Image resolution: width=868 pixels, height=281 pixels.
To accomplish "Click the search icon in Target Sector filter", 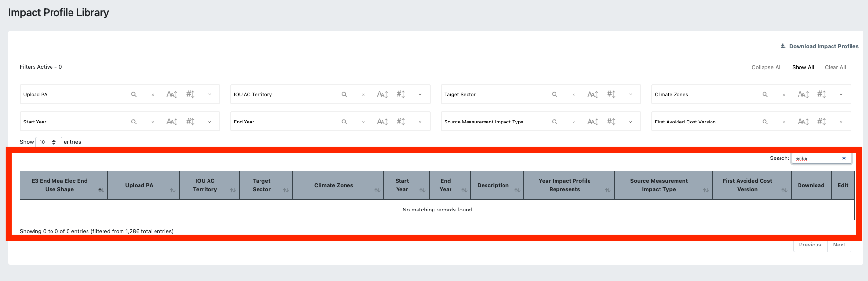I will point(555,94).
